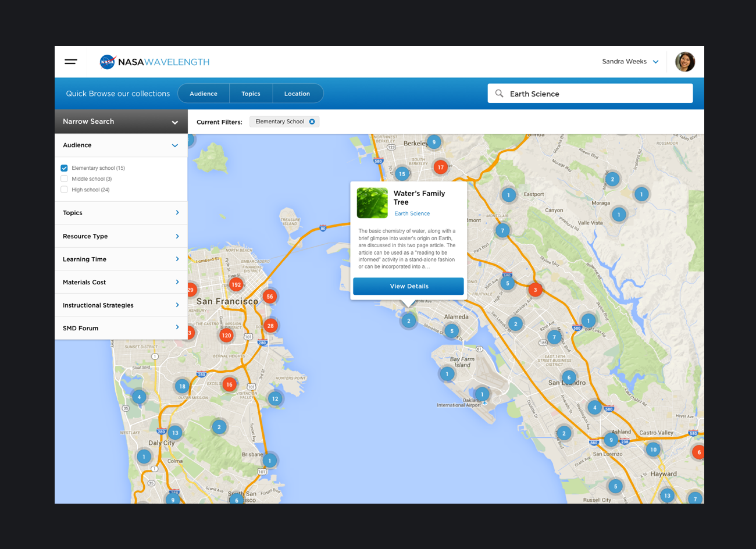
Task: Click the Daly City map label
Action: (x=161, y=443)
